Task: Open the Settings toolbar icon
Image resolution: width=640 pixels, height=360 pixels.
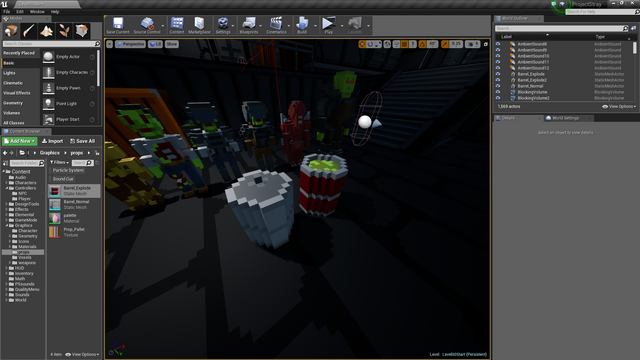Action: (x=223, y=25)
